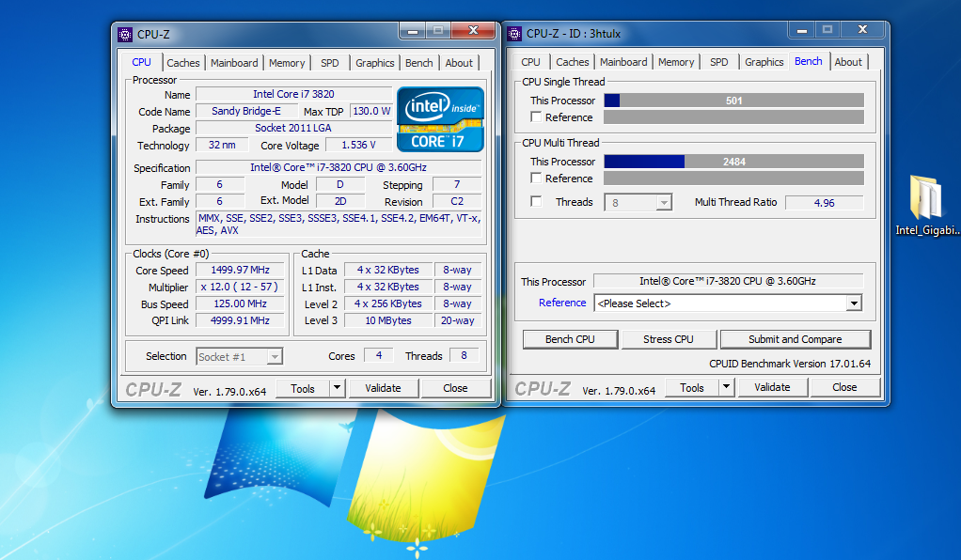Screen dimensions: 961x560
Task: Select CPU tab in right ID : 3htulx window
Action: point(530,62)
